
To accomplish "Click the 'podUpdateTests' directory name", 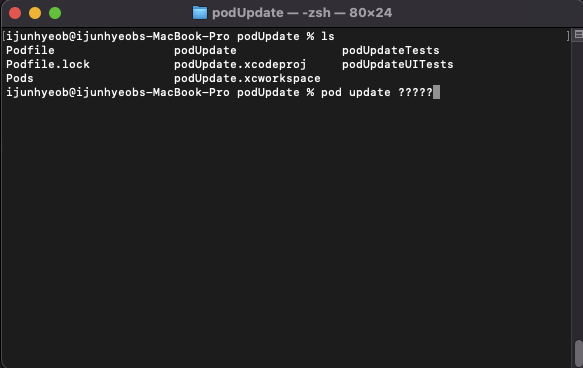I will (x=391, y=50).
